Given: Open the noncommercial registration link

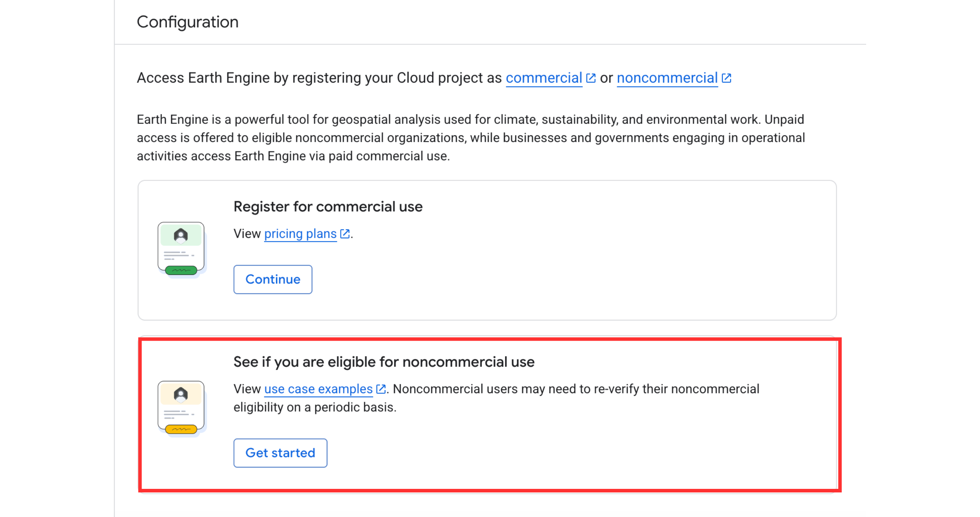Looking at the screenshot, I should (667, 78).
